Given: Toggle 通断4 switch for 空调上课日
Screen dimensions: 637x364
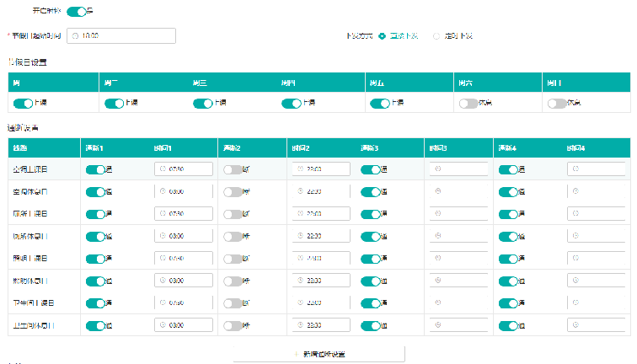Looking at the screenshot, I should coord(508,169).
